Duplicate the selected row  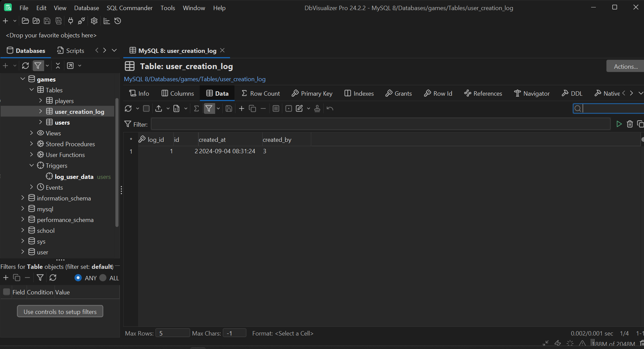252,108
